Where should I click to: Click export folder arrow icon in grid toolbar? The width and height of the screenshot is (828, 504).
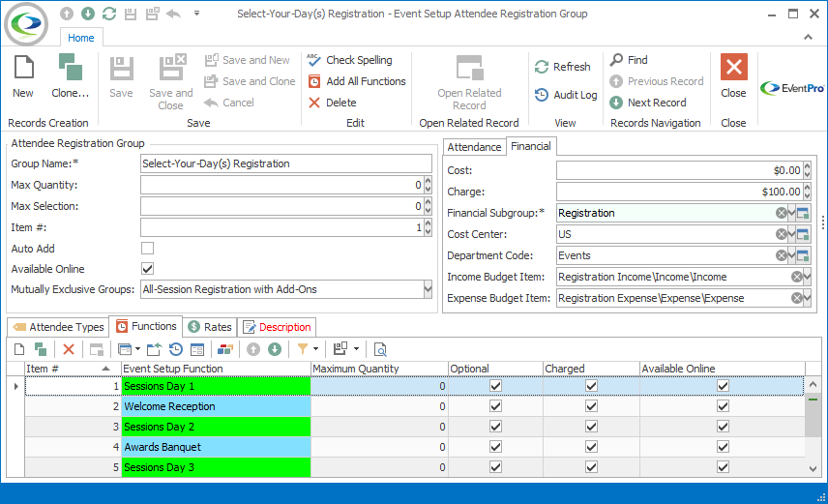click(154, 349)
